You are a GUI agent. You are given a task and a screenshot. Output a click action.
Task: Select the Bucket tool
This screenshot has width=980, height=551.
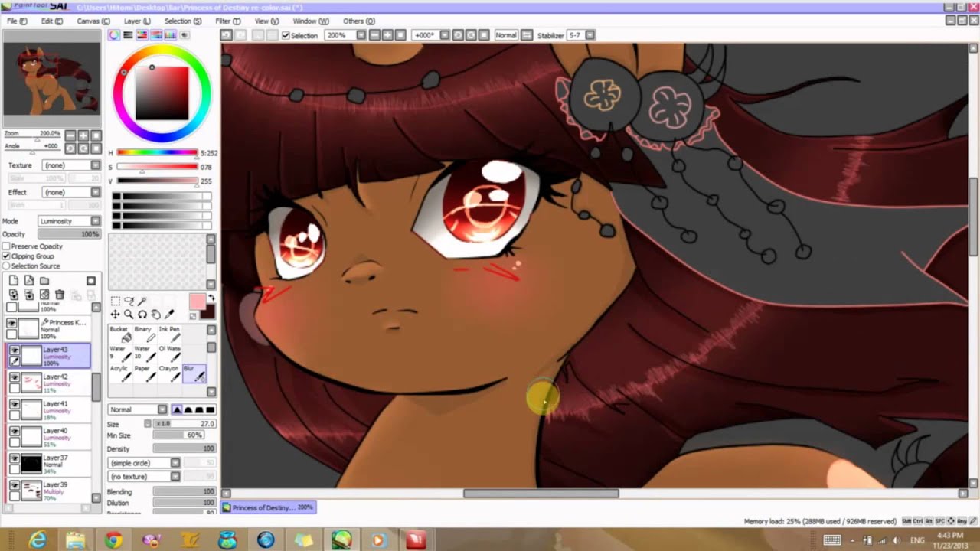(119, 334)
